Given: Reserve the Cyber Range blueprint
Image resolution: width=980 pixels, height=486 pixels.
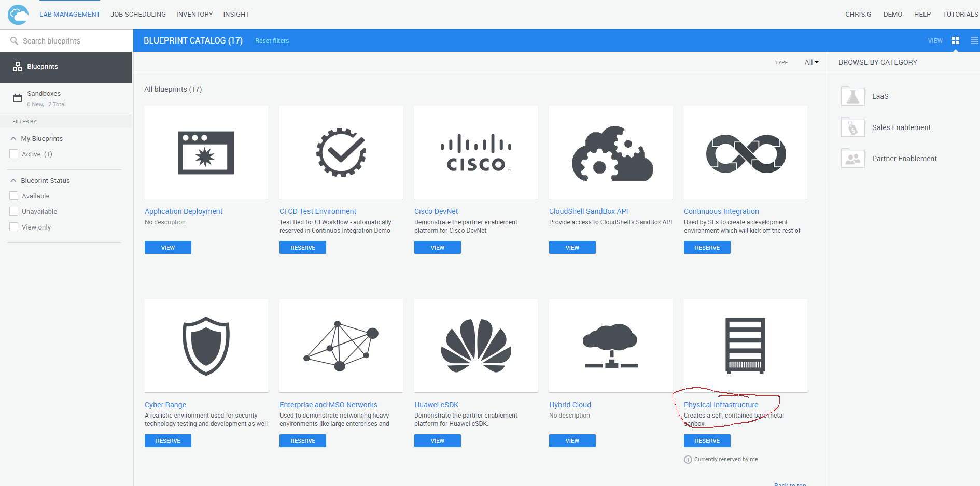Looking at the screenshot, I should tap(168, 441).
